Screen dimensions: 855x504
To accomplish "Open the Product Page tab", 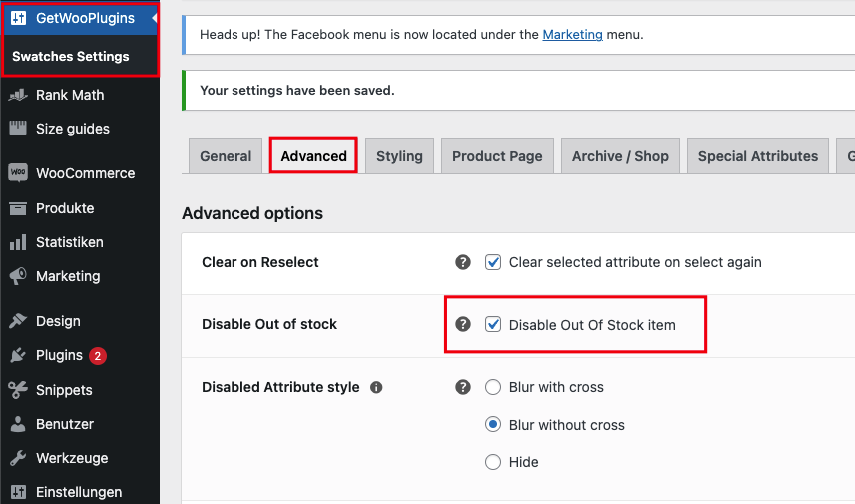I will coord(497,156).
